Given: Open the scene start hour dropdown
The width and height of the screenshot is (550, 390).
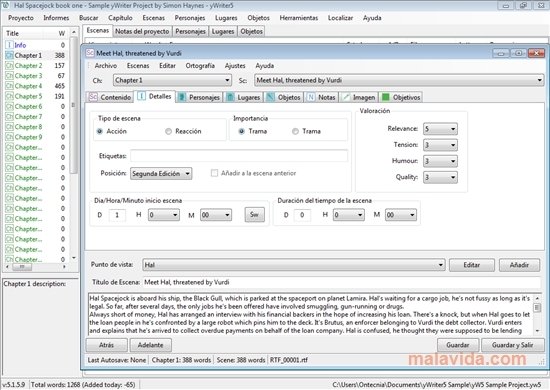Looking at the screenshot, I should click(x=164, y=215).
